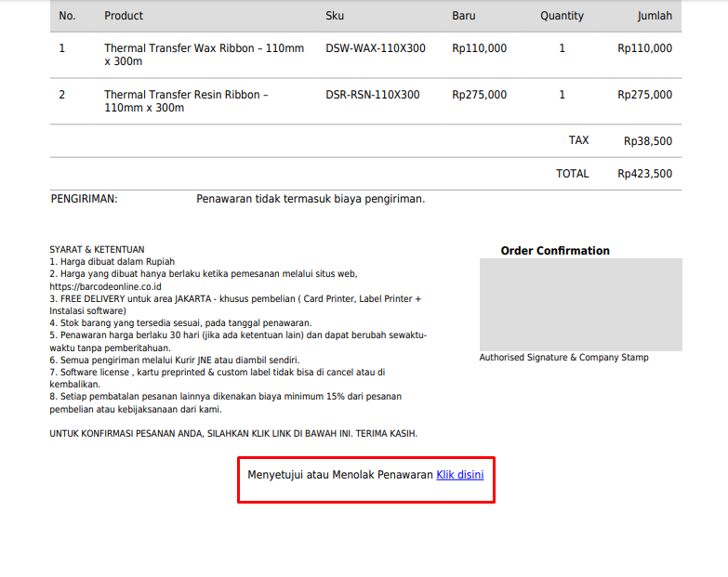Click the "PENGIRIMAN:" label

click(84, 199)
